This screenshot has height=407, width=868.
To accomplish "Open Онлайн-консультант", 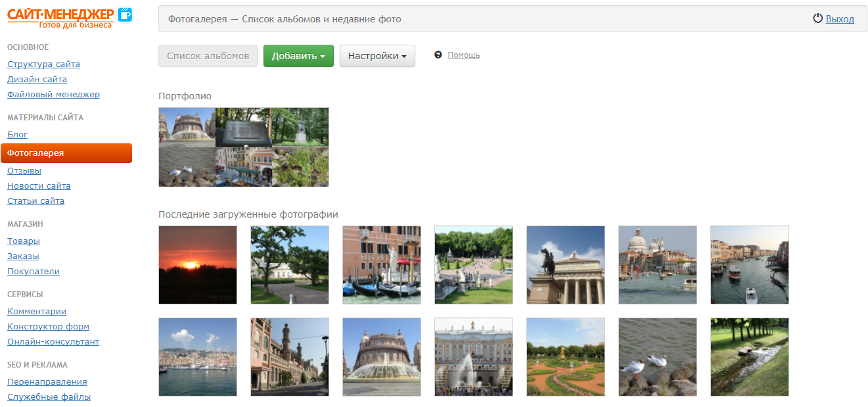I will click(53, 342).
